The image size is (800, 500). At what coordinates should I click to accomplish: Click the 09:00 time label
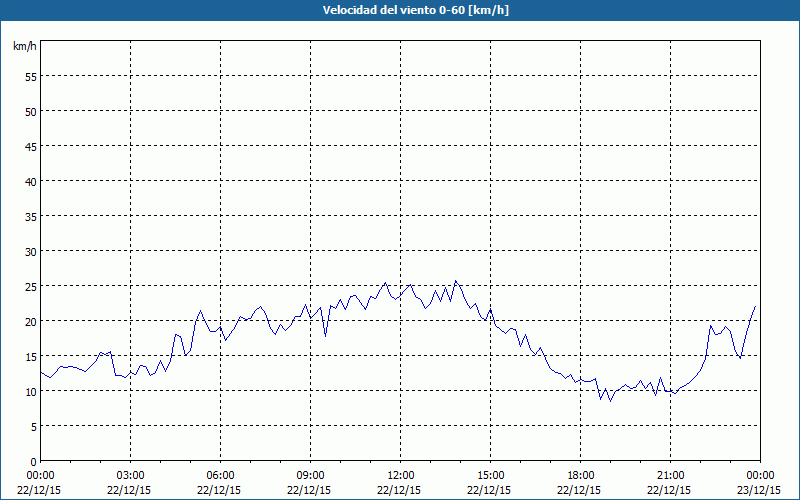click(310, 476)
